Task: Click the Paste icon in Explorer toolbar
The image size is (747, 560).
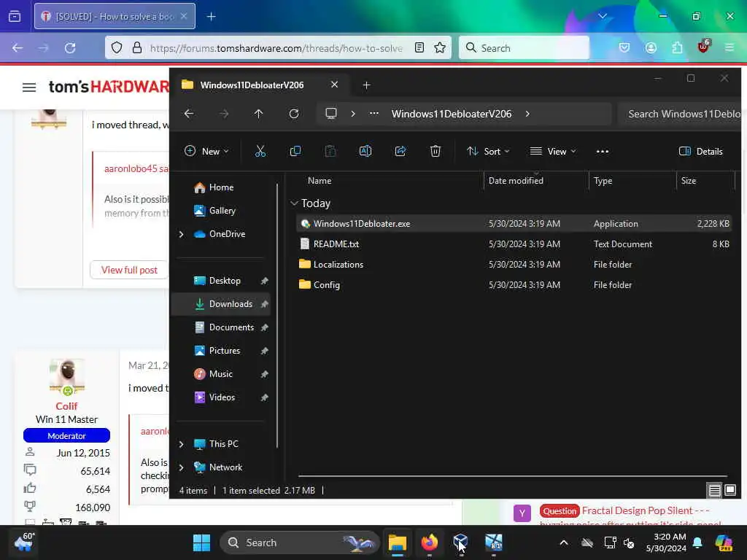Action: pyautogui.click(x=330, y=152)
